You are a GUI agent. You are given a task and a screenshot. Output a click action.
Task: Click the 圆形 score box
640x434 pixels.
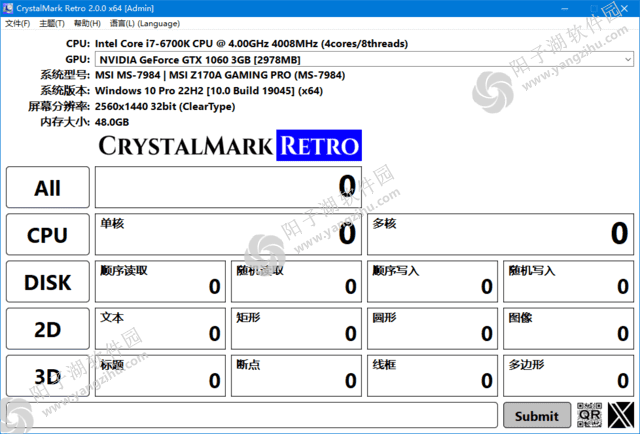432,329
